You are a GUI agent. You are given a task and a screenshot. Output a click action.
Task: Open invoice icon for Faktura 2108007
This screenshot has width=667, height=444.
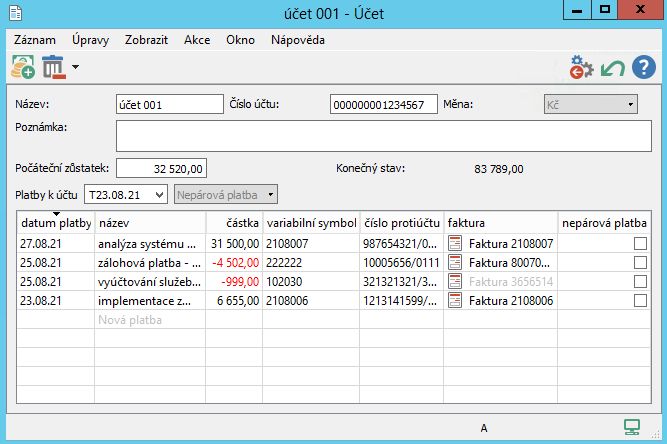coord(455,243)
